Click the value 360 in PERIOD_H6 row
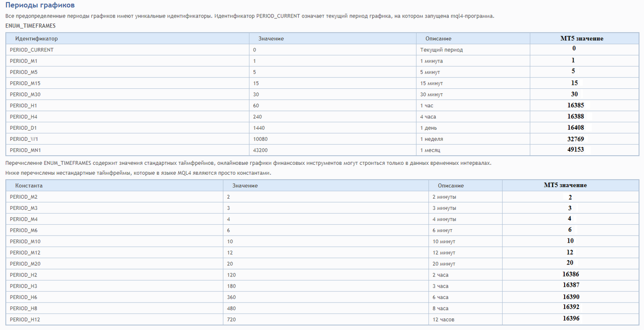Screen dimensions: 644x330 (x=231, y=297)
